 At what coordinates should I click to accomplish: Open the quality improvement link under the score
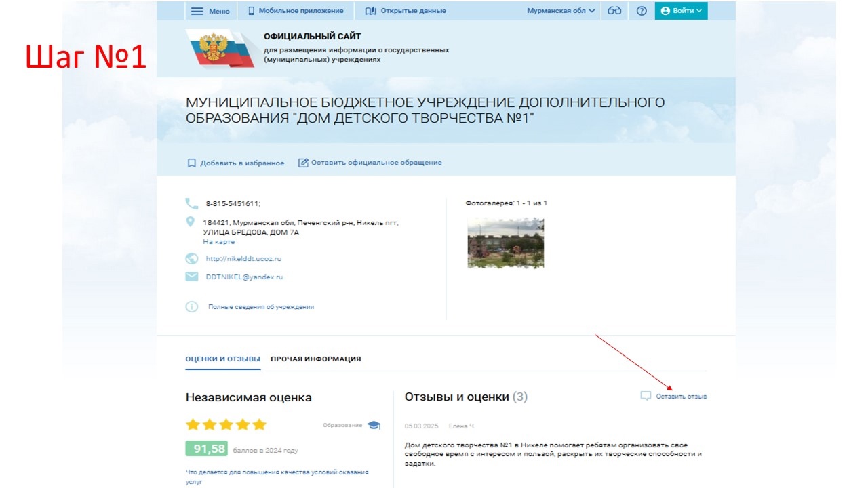tap(277, 477)
